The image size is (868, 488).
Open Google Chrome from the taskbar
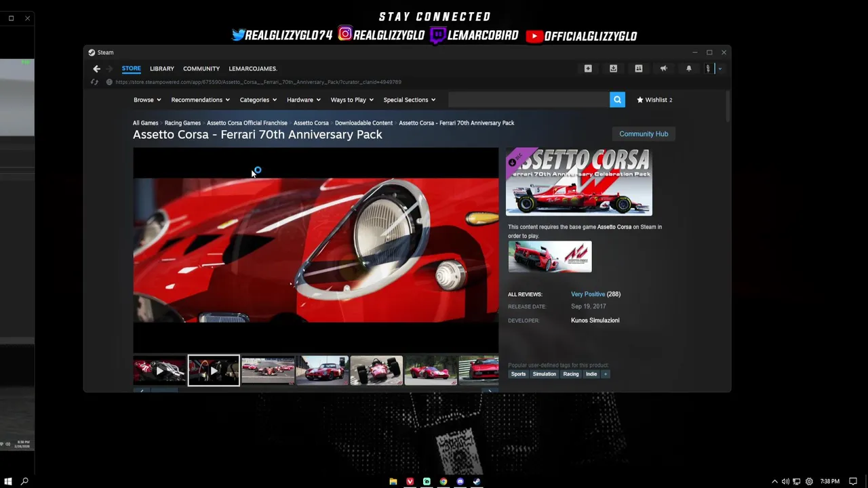click(443, 481)
